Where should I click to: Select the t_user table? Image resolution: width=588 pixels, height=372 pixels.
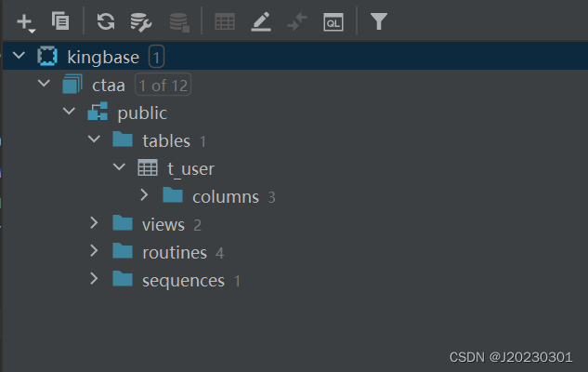[x=190, y=168]
